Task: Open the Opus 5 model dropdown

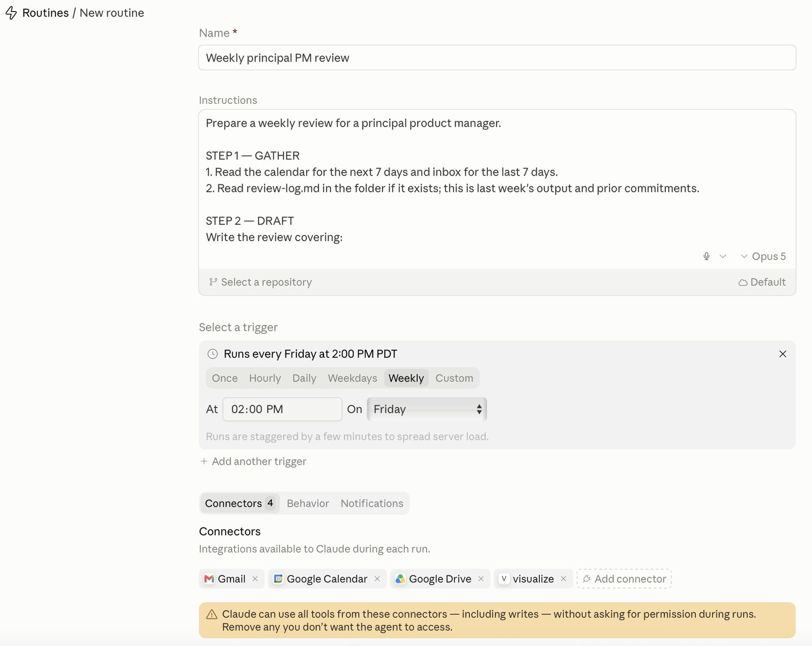Action: click(x=763, y=256)
